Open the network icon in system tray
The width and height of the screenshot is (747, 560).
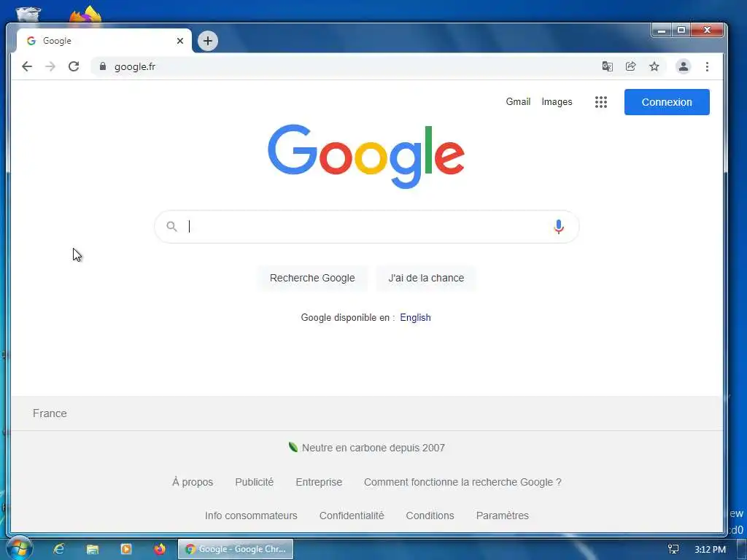point(673,550)
